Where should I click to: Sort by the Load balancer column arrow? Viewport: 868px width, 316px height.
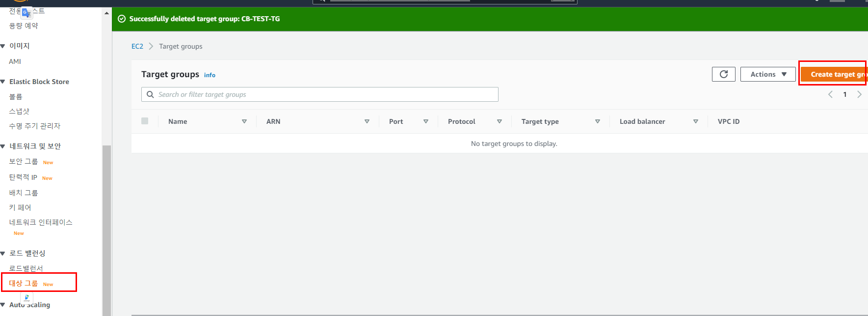(696, 121)
